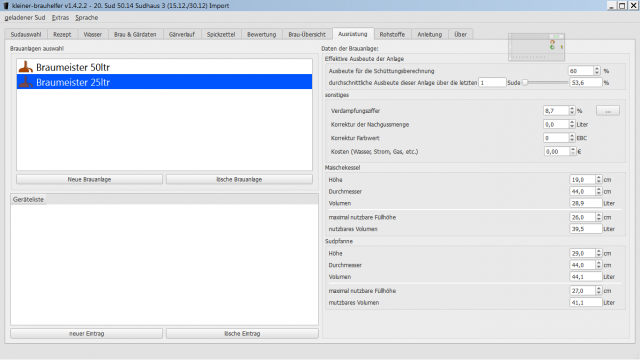Click the Maischekessel Durchmesser stepper arrows
640x360 pixels.
(599, 191)
